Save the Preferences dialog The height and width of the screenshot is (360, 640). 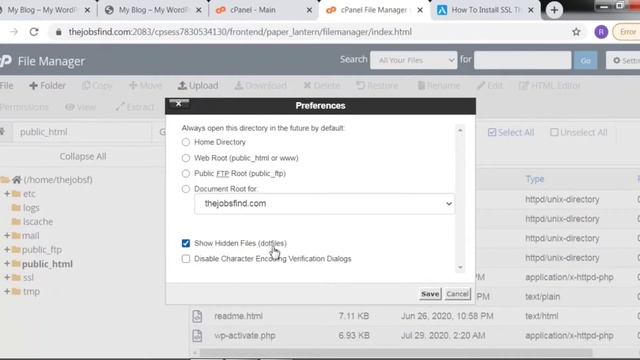tap(430, 294)
